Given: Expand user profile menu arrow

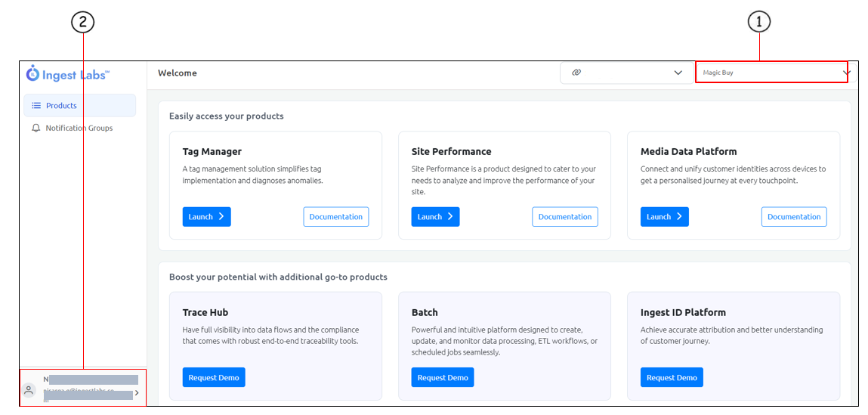Looking at the screenshot, I should (137, 392).
